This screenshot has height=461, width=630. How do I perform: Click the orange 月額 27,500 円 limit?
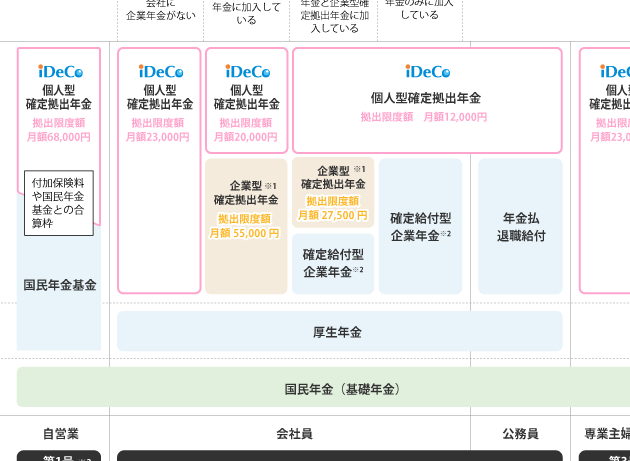(332, 215)
